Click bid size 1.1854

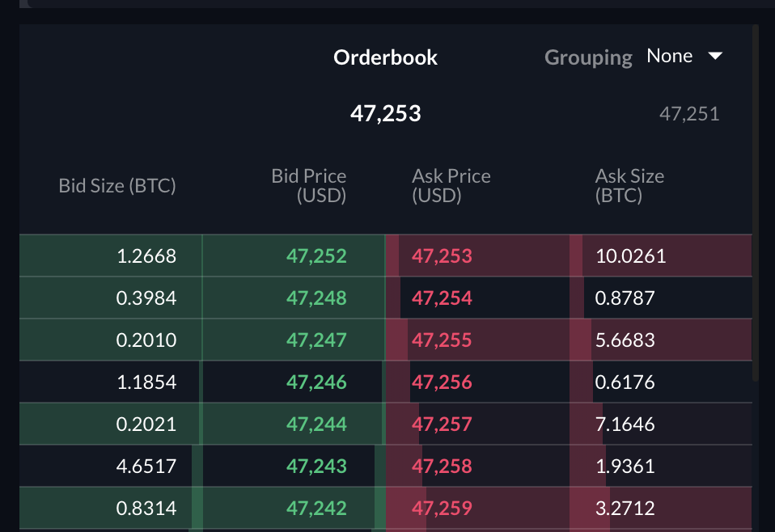tap(146, 382)
